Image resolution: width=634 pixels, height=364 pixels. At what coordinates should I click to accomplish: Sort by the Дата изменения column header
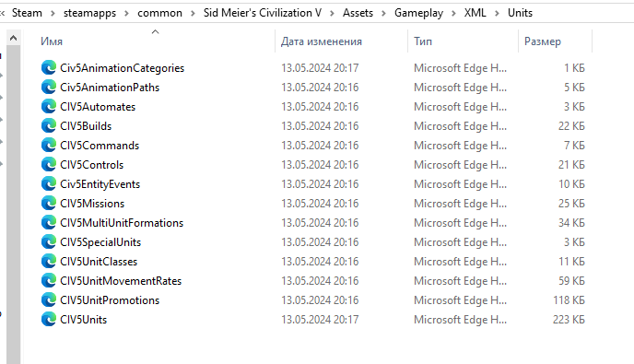322,41
